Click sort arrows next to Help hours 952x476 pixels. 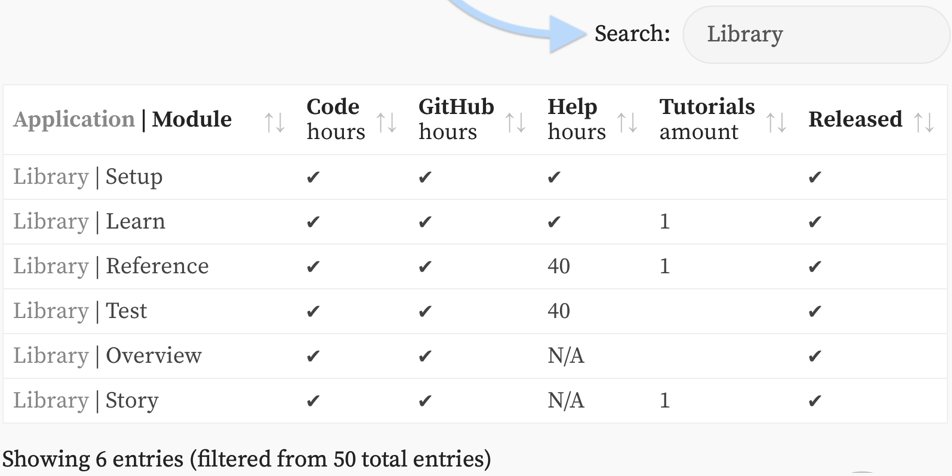(627, 122)
